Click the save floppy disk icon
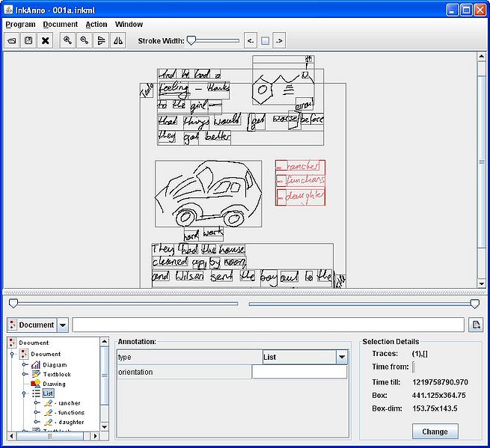490x448 pixels. coord(28,40)
